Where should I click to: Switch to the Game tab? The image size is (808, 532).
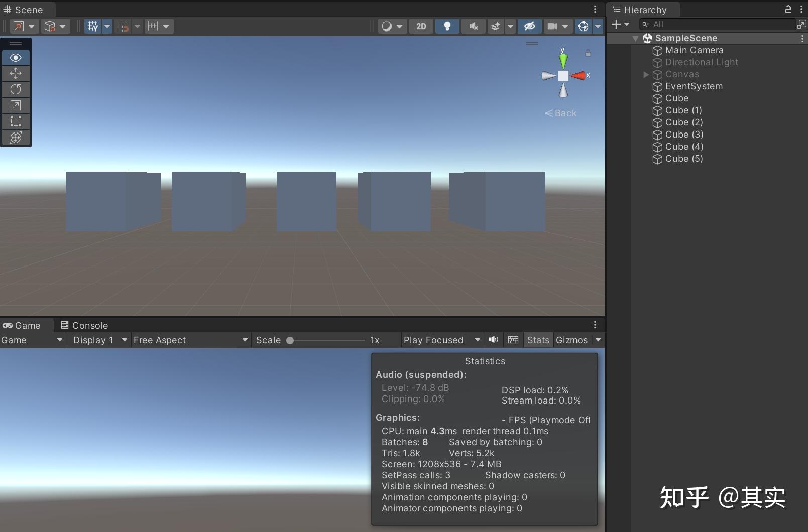(23, 325)
